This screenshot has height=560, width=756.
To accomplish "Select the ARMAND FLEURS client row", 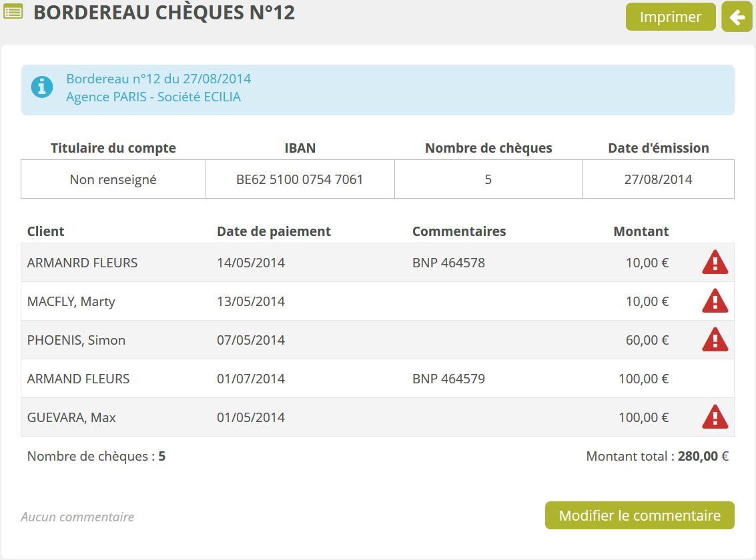I will tap(79, 379).
